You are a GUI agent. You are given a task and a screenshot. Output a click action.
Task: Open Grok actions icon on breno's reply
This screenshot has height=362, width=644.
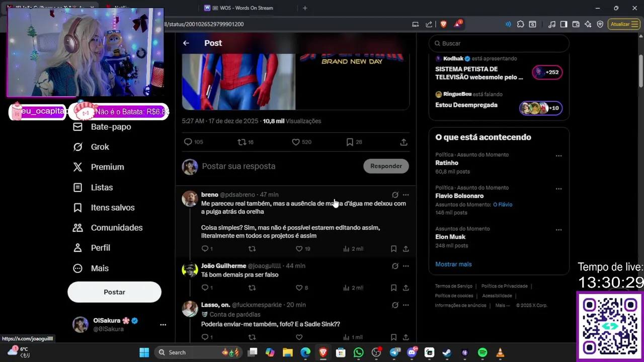point(395,195)
